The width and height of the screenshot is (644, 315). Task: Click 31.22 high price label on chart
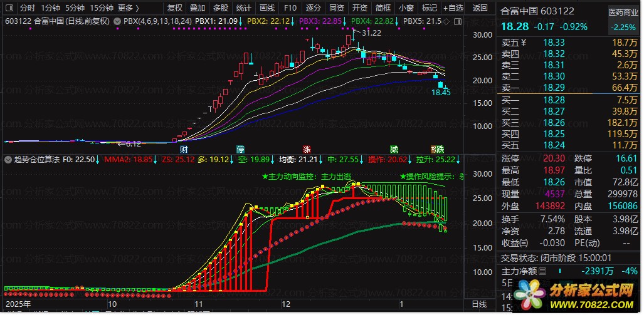(x=371, y=33)
